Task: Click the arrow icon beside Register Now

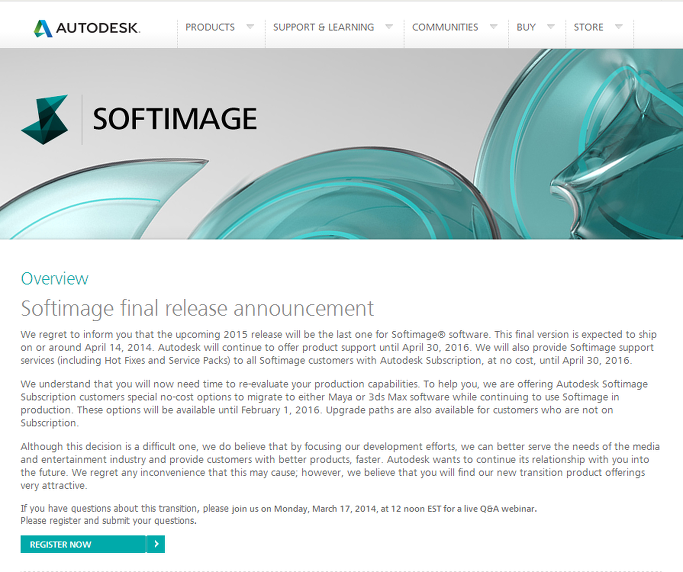Action: 156,544
